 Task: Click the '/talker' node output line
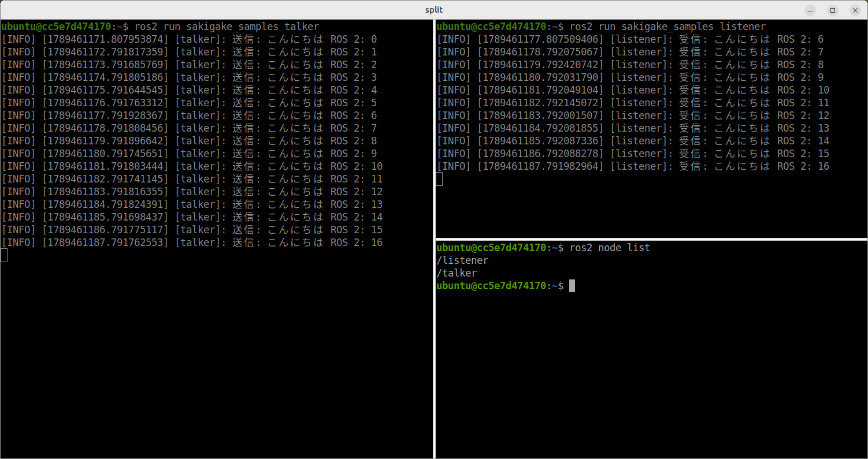(457, 273)
